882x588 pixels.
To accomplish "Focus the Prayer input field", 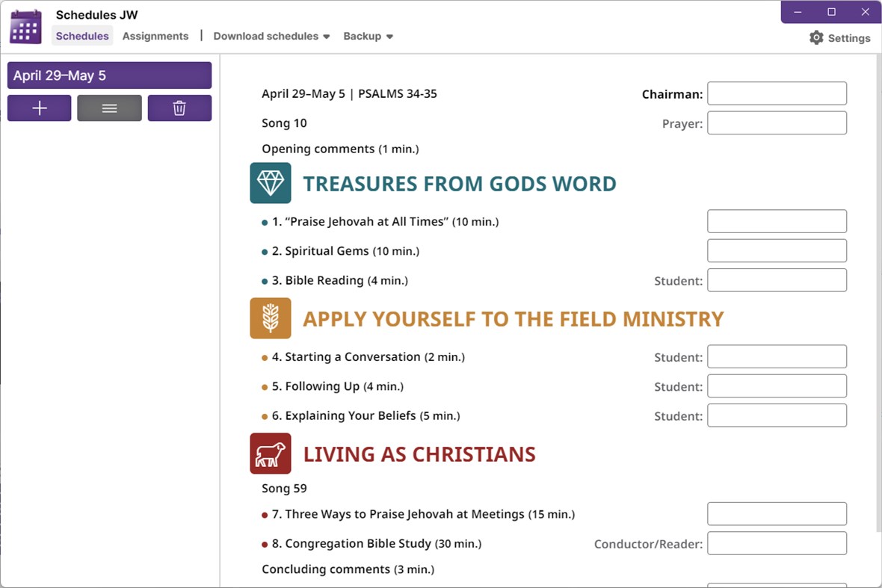I will 777,123.
